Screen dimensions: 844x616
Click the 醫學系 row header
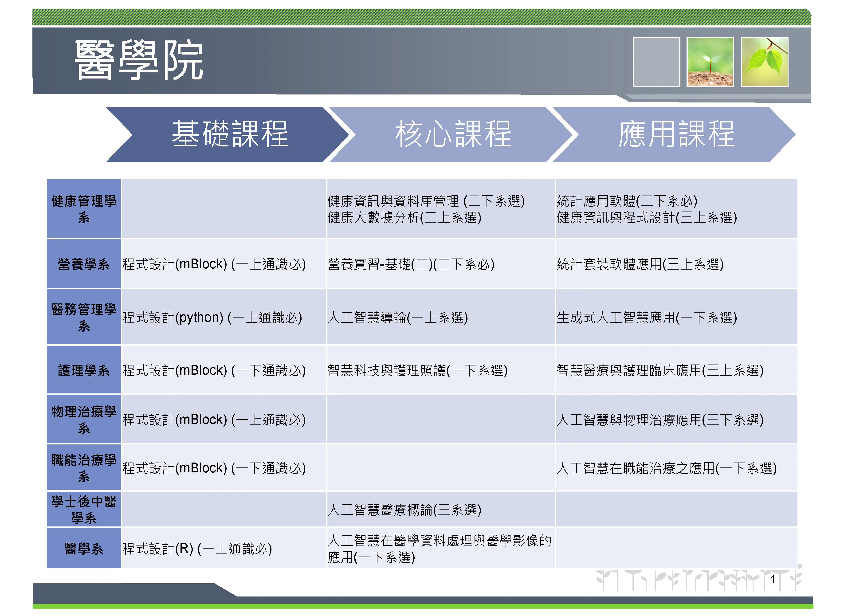click(84, 549)
